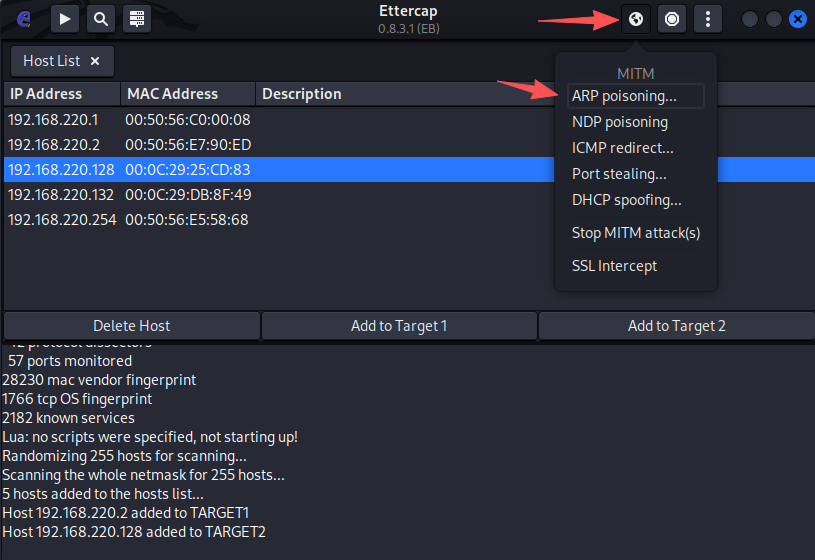Open the three-dot Ettercap menu
This screenshot has width=815, height=560.
[707, 19]
